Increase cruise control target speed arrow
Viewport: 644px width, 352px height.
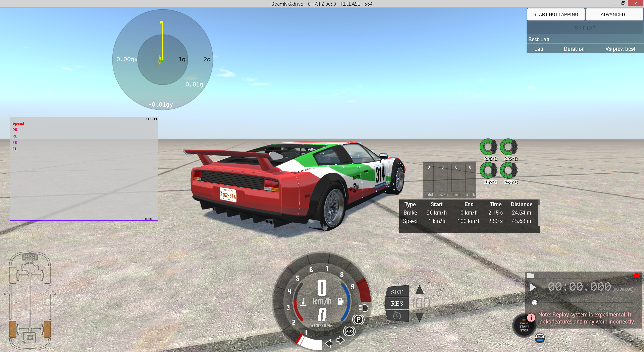pyautogui.click(x=419, y=290)
